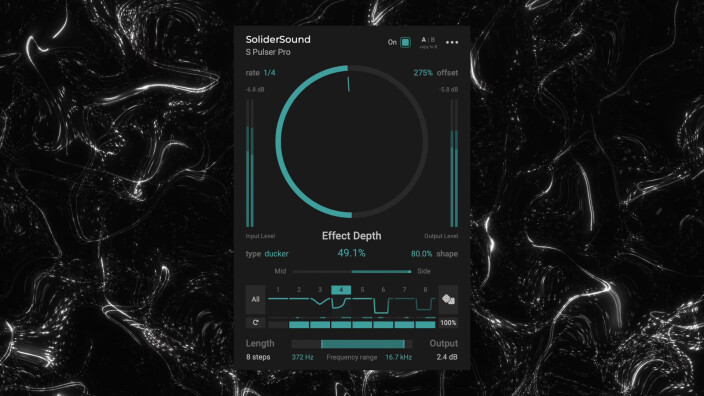Click copy to B link

[428, 47]
